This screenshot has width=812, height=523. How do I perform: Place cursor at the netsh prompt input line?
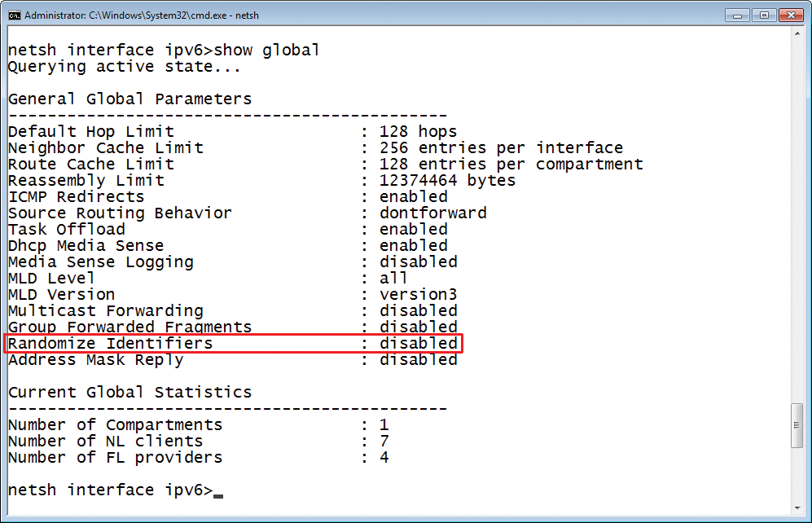(x=220, y=490)
